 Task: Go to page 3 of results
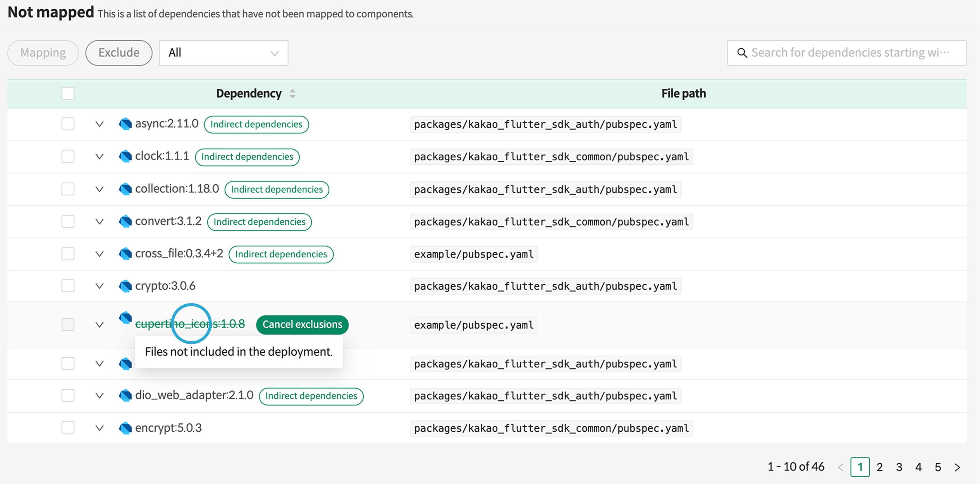click(899, 467)
